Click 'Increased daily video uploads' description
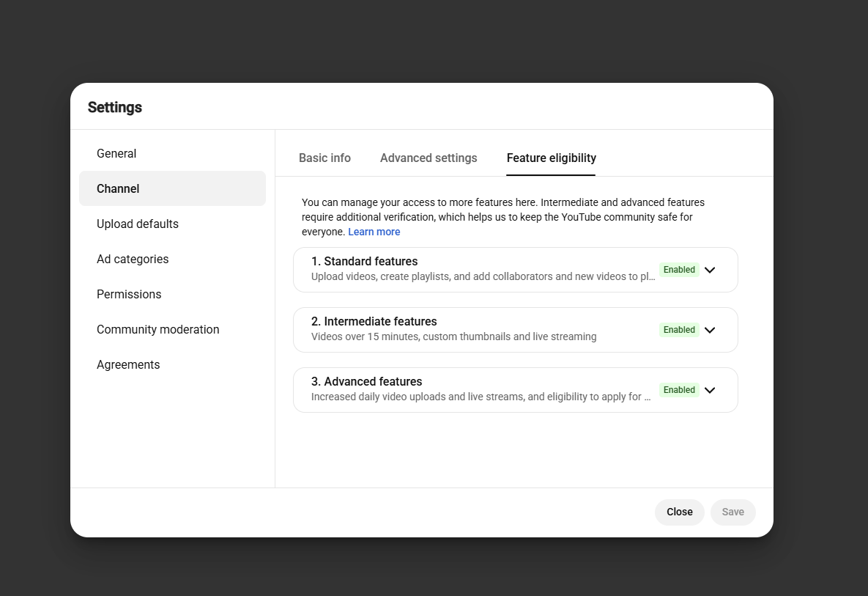Viewport: 868px width, 596px height. 481,397
